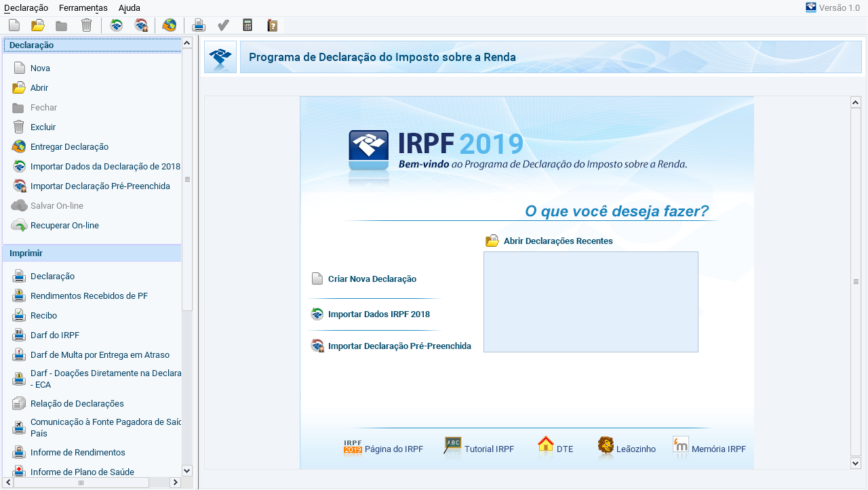
Task: Click the help book toolbar icon
Action: 272,26
